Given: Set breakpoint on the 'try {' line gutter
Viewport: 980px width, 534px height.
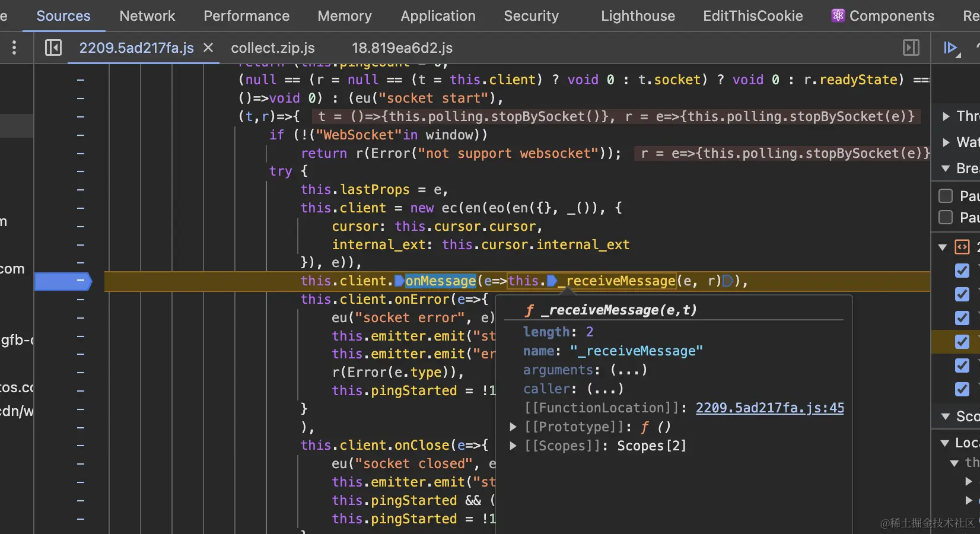Looking at the screenshot, I should pos(81,171).
